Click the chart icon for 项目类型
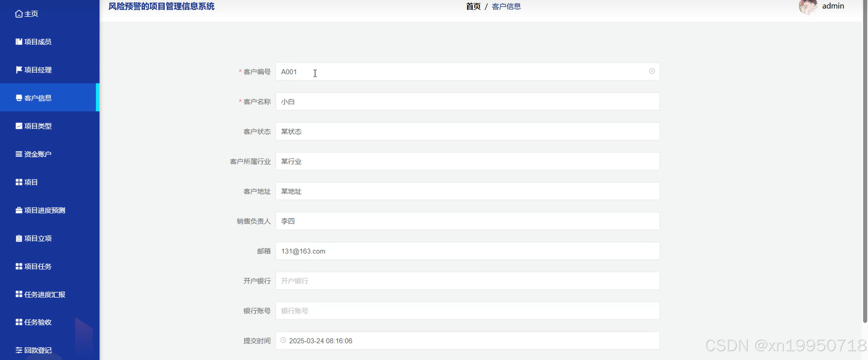Image resolution: width=868 pixels, height=360 pixels. point(19,126)
